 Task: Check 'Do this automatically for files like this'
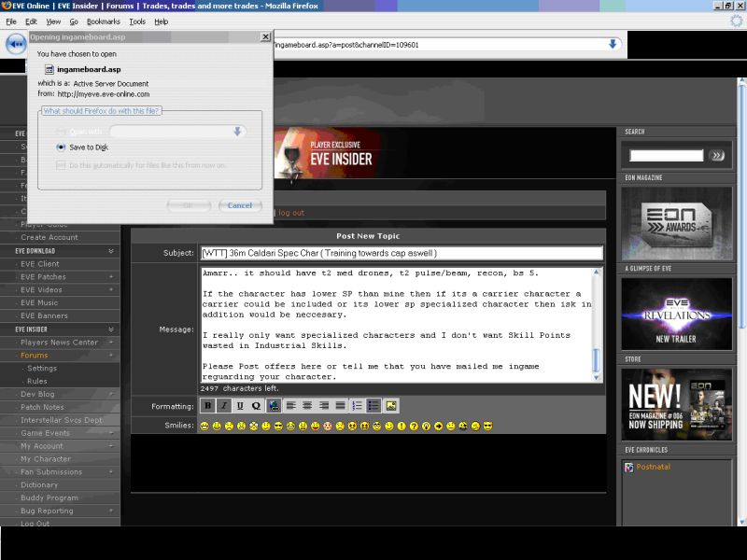coord(61,165)
